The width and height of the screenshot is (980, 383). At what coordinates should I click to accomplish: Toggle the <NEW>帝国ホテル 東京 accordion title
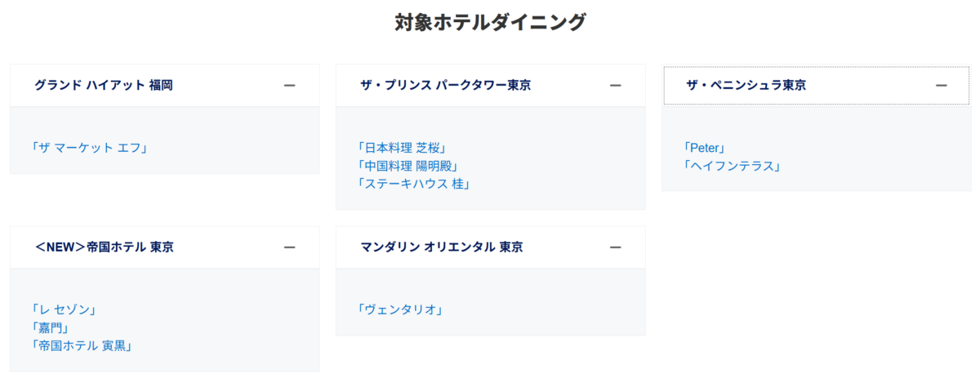(104, 247)
